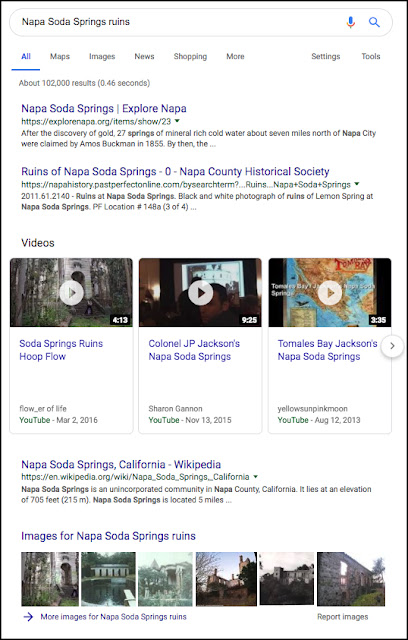Image resolution: width=408 pixels, height=640 pixels.
Task: Open the More search categories menu
Action: click(x=235, y=57)
